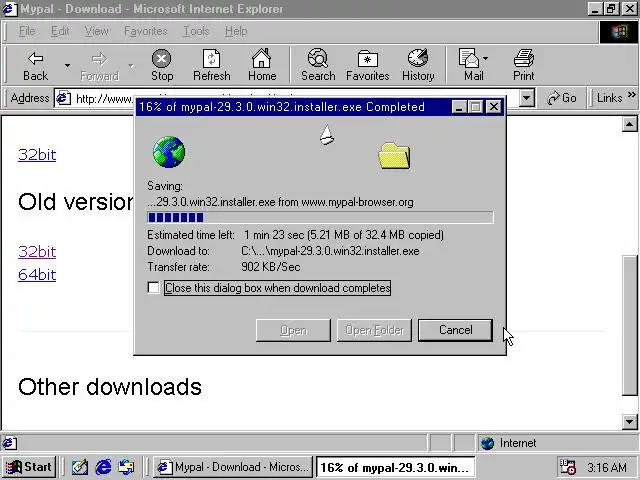Screen dimensions: 640x480
Task: Show the History pane icon
Action: [418, 65]
